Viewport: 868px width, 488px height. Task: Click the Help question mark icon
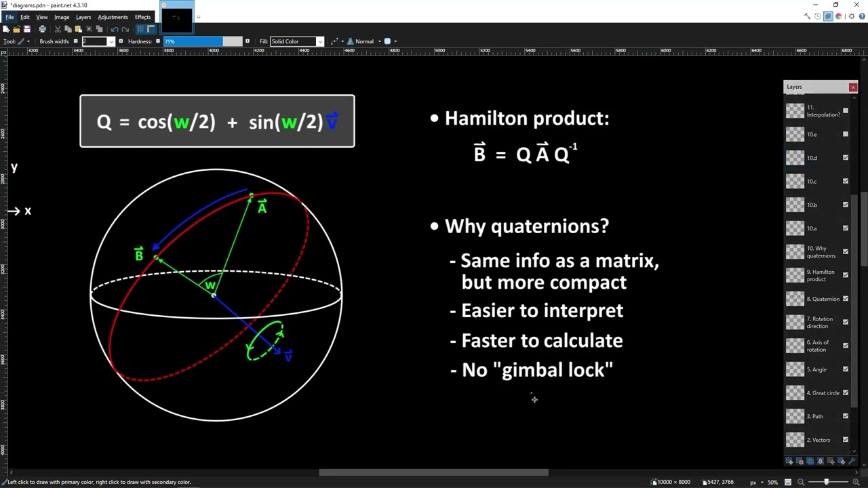click(x=862, y=16)
